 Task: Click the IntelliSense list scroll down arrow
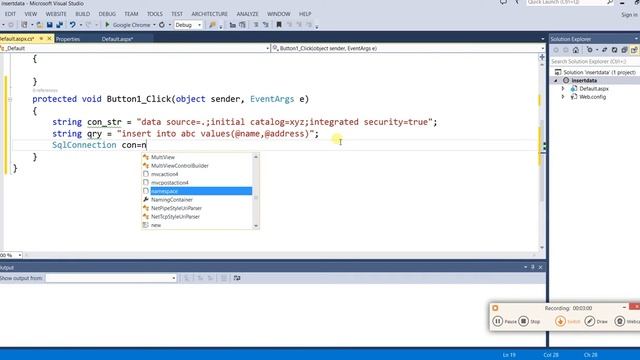click(256, 226)
